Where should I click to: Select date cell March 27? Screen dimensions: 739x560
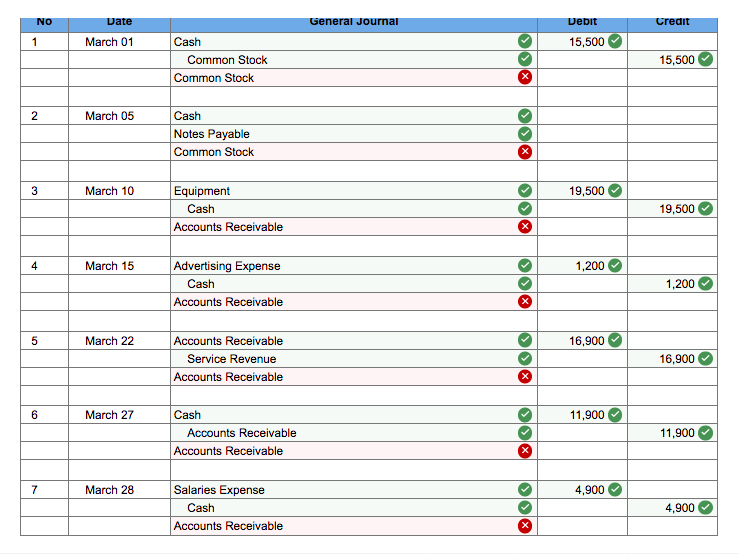click(x=119, y=414)
